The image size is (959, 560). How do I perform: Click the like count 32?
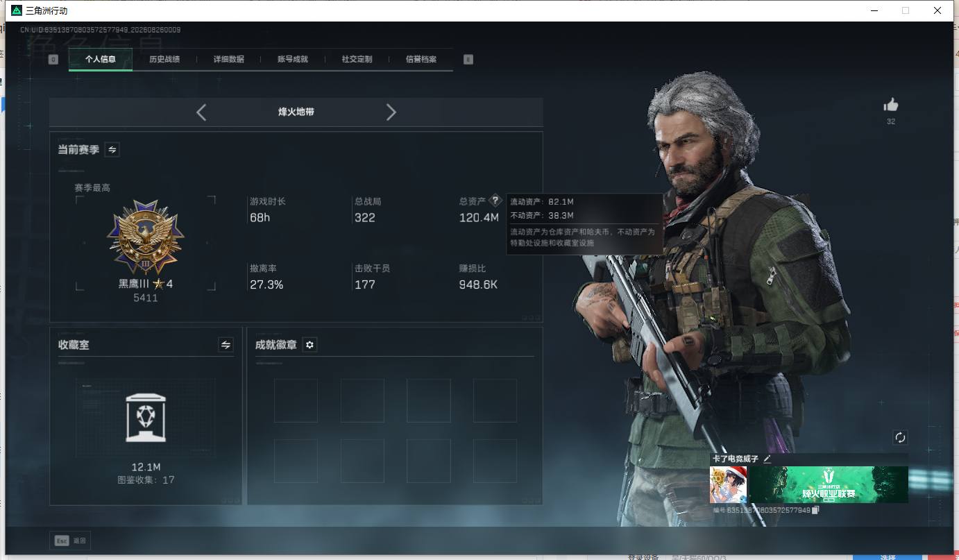point(891,121)
